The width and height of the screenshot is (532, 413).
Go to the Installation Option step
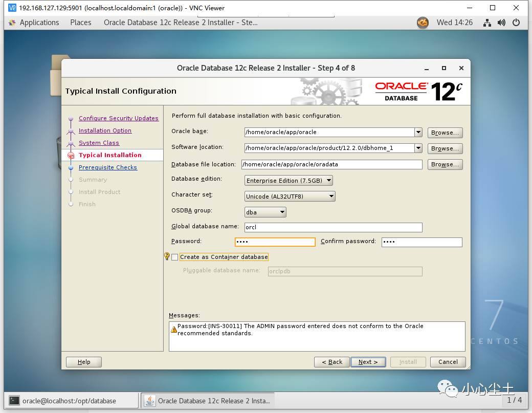(x=105, y=131)
